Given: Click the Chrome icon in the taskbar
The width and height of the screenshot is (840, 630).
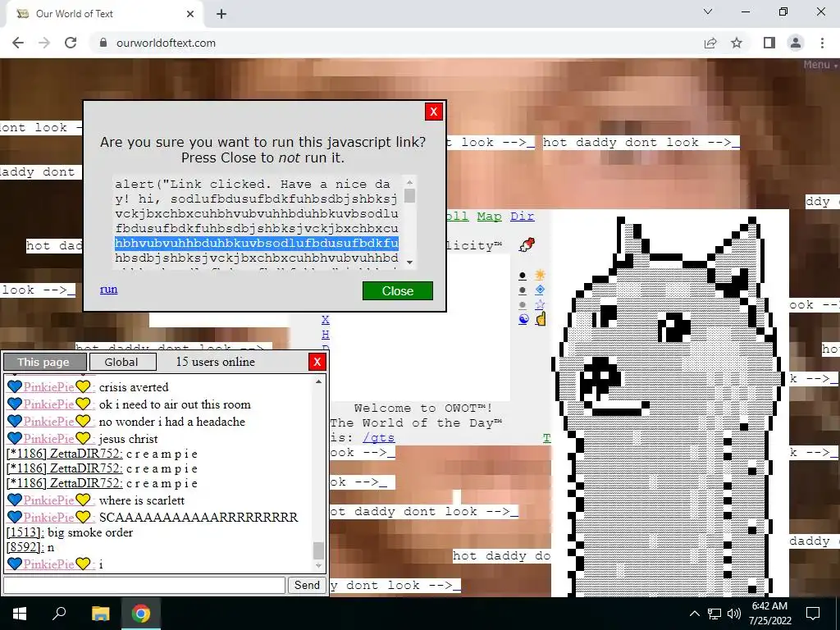Looking at the screenshot, I should (141, 614).
